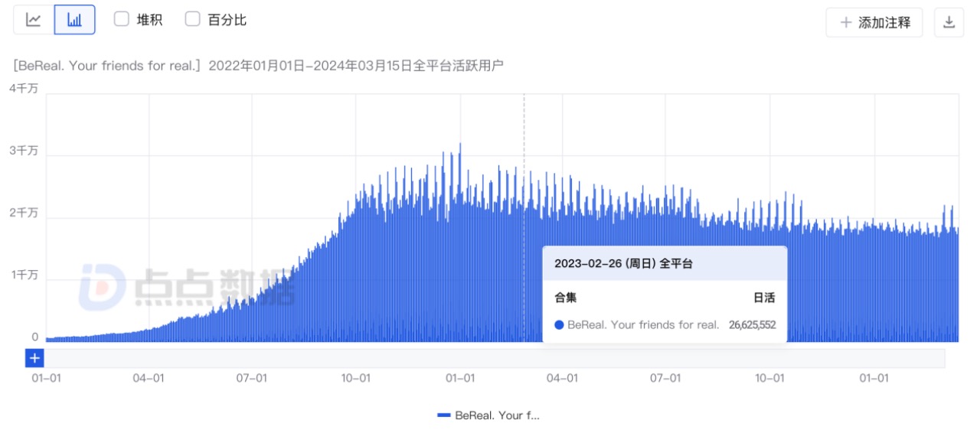Click the blue plus handle below the chart
Screen dimensions: 980x430
coord(34,358)
